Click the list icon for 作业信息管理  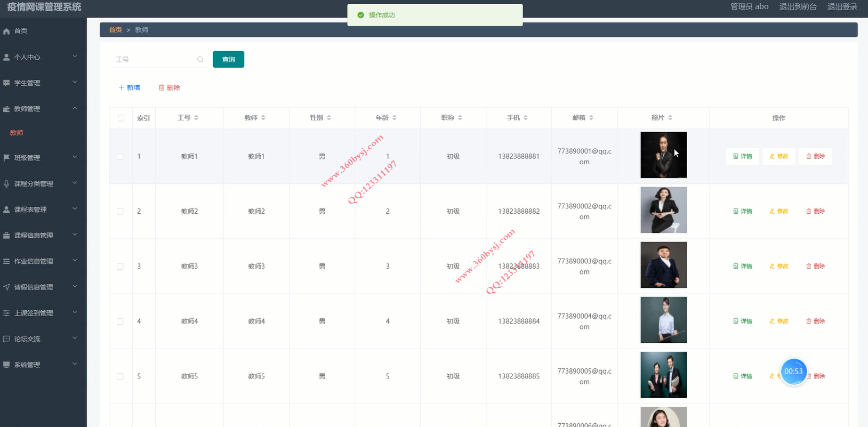click(6, 261)
